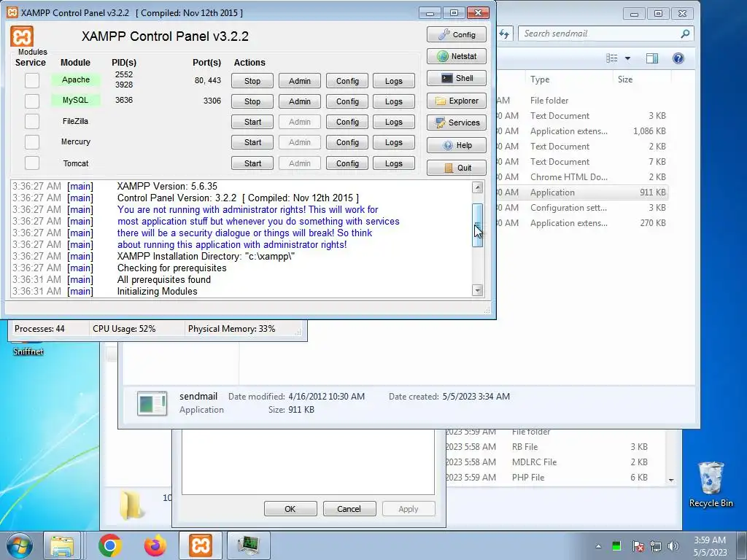The width and height of the screenshot is (747, 560).
Task: Toggle the preview pane in Explorer
Action: click(x=651, y=58)
